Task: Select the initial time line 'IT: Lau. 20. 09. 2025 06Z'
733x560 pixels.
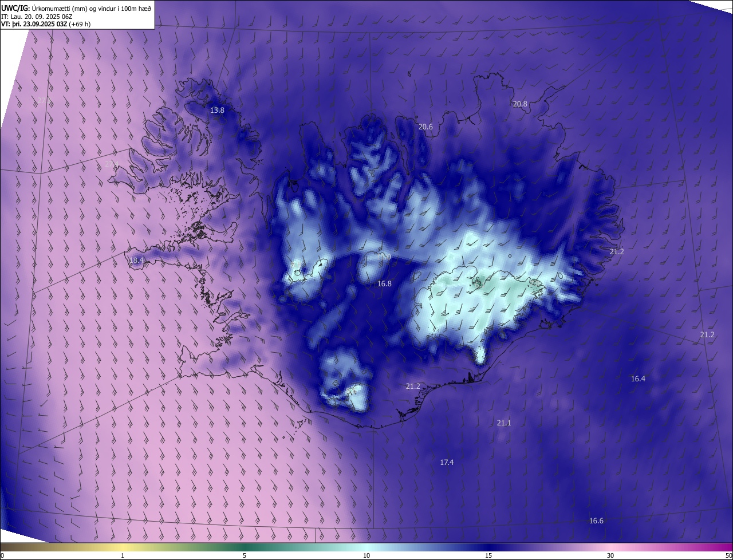Action: (36, 16)
